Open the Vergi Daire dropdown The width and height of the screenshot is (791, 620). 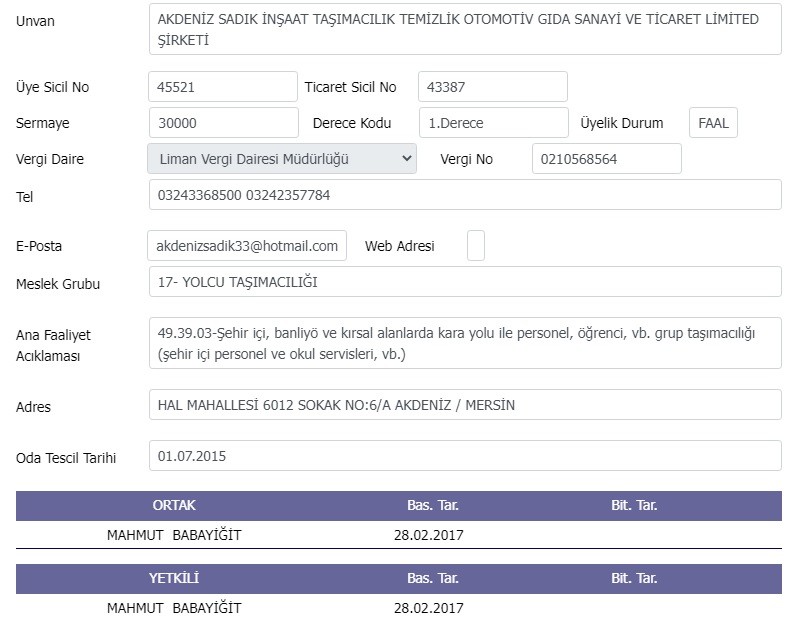(281, 159)
